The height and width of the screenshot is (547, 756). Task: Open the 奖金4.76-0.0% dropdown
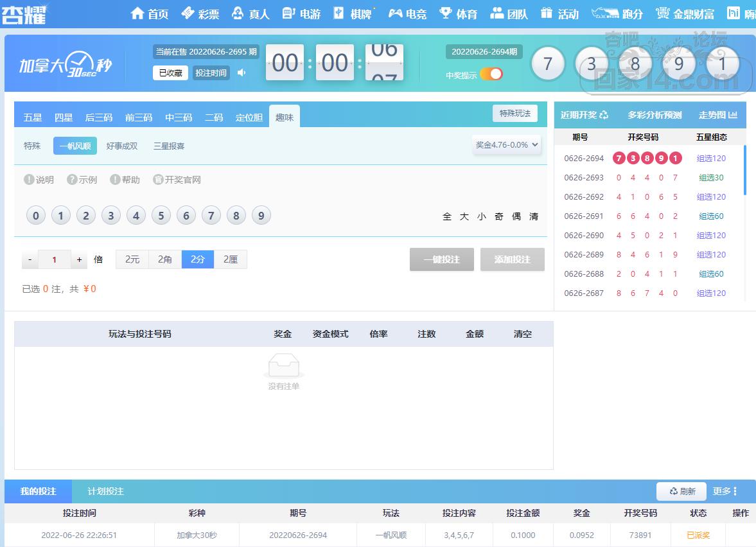pos(507,145)
